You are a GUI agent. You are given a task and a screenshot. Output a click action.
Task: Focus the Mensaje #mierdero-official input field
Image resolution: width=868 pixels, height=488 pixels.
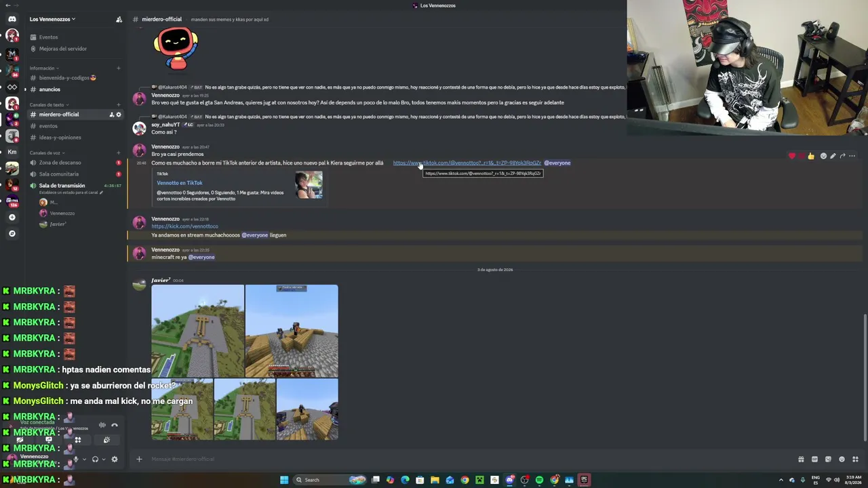coord(468,460)
